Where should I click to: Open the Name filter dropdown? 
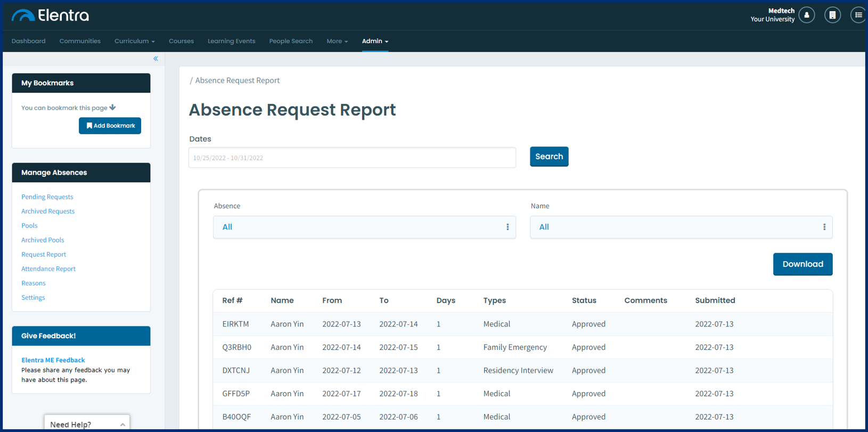[x=681, y=227]
